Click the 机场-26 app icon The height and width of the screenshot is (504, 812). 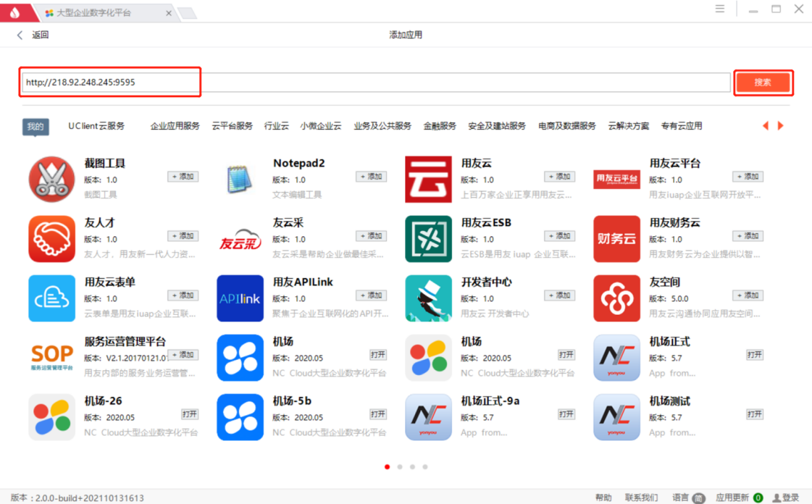(51, 417)
